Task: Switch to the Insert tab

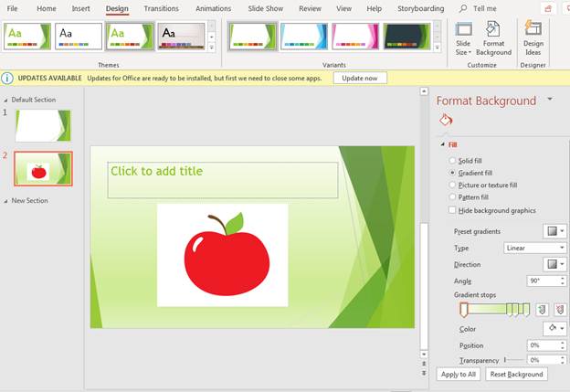Action: click(80, 8)
